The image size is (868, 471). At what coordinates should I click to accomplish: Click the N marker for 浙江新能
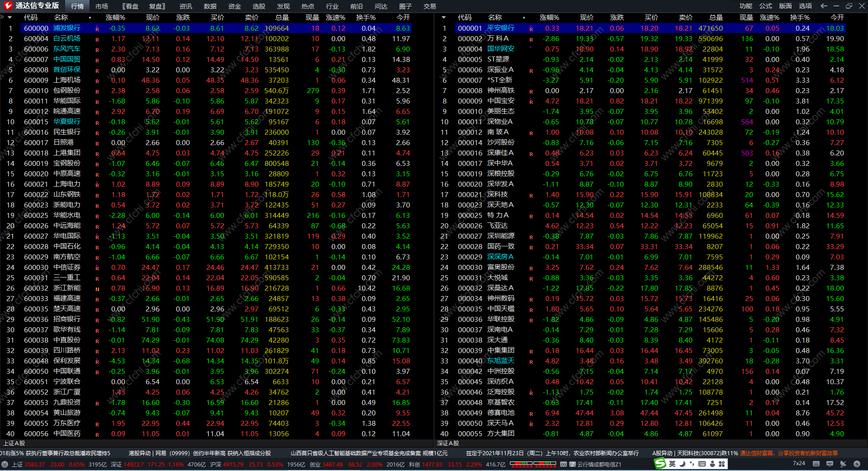coord(97,289)
